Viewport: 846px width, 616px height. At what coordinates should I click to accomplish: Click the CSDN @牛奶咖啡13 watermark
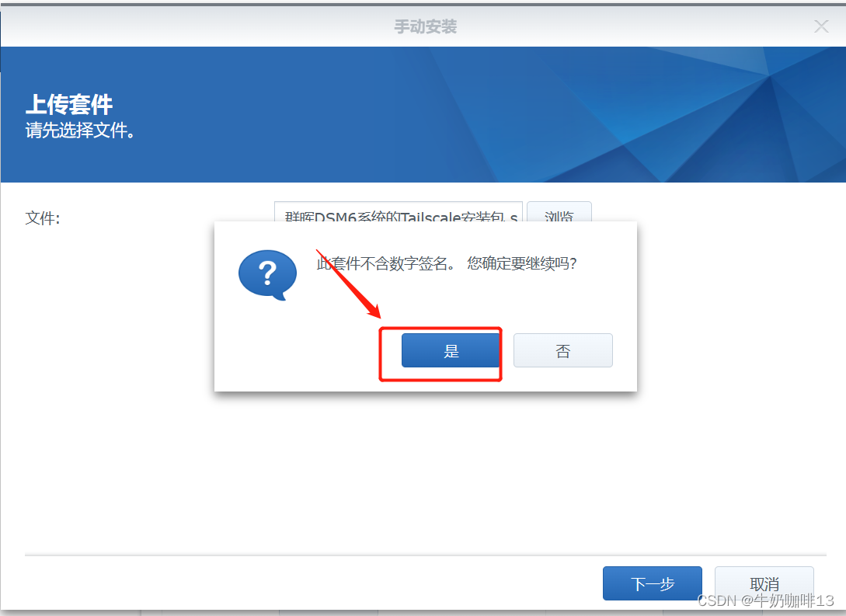[x=766, y=600]
